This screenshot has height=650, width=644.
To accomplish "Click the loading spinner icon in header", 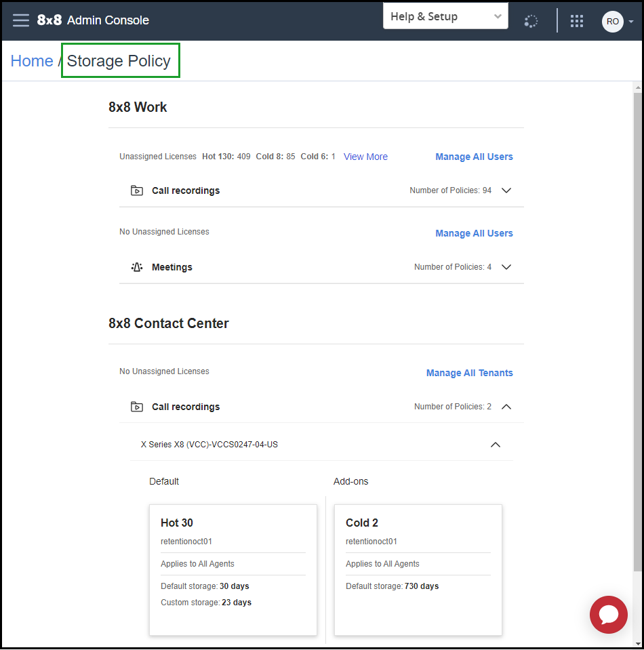I will click(531, 21).
